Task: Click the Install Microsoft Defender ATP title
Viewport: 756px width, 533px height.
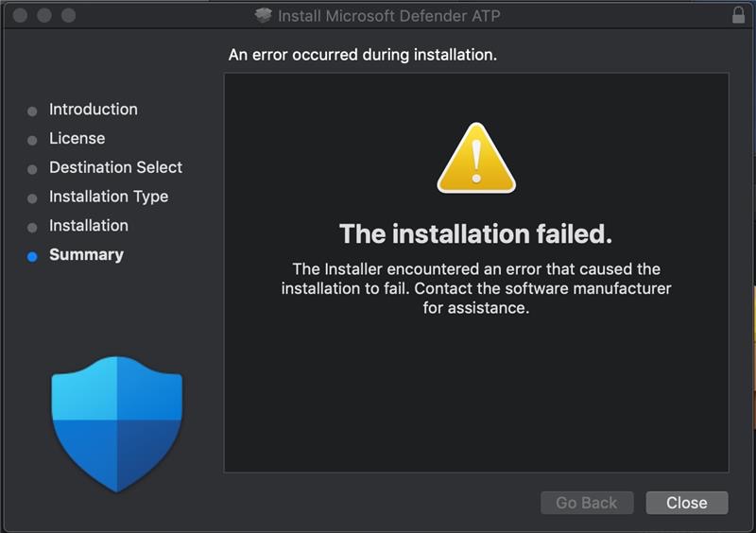Action: (x=389, y=16)
